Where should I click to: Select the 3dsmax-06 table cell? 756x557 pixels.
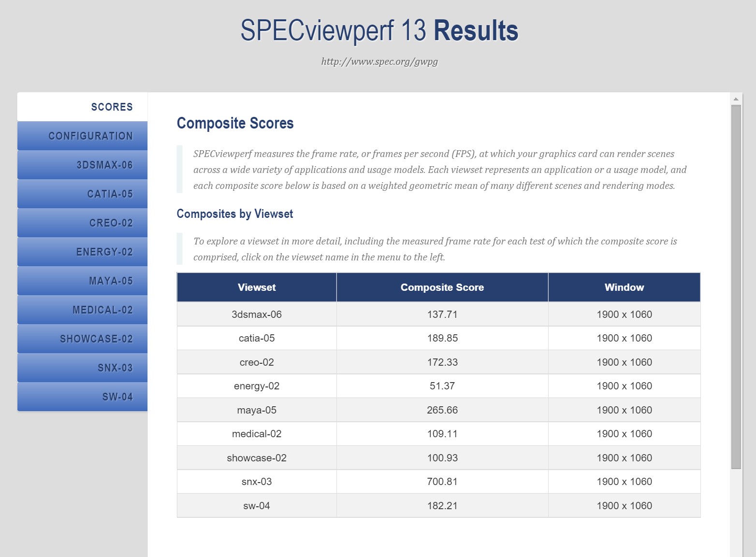(257, 314)
